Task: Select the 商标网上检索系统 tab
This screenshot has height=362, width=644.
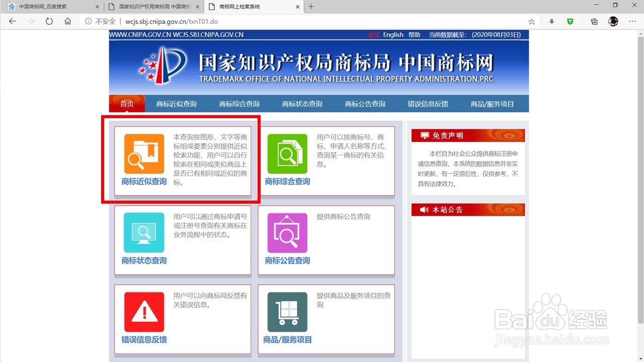Action: pyautogui.click(x=254, y=7)
